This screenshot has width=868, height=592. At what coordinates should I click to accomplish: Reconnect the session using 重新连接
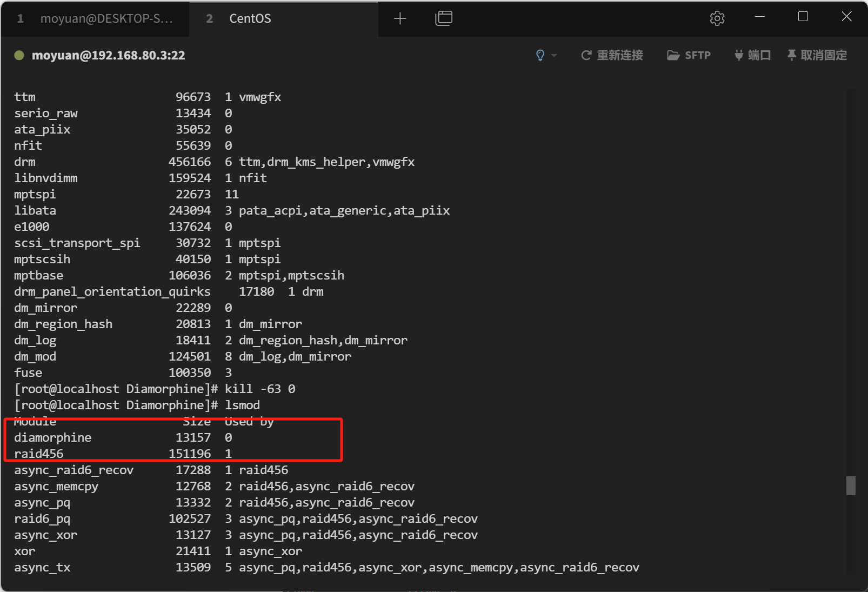click(612, 55)
